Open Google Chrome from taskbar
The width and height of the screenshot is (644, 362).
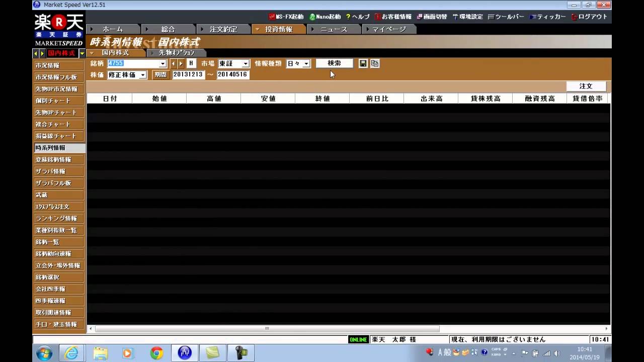156,353
